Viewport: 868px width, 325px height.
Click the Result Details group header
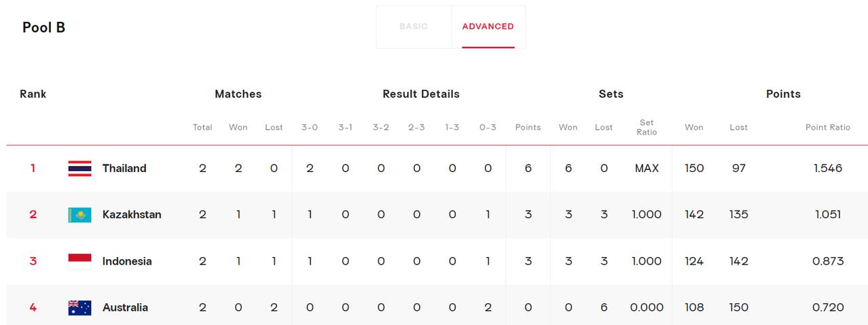[x=421, y=94]
